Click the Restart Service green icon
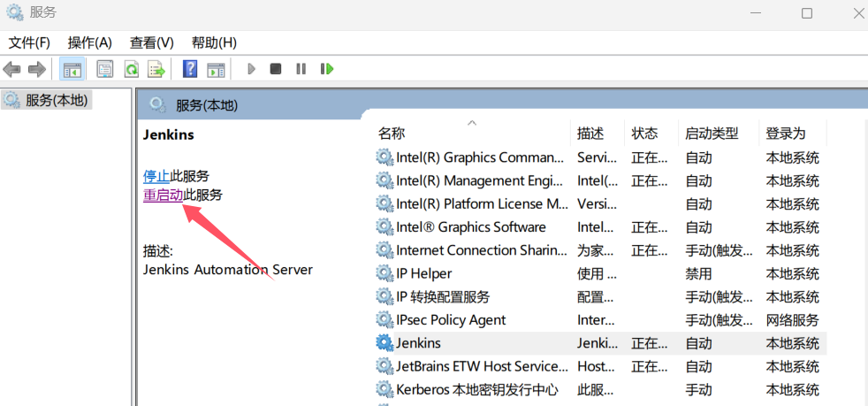Screen dimensions: 868x406 coord(327,69)
